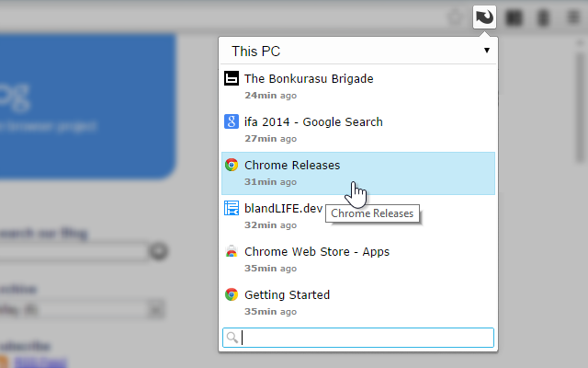
Task: Click the Chrome Releases favicon
Action: [x=232, y=165]
